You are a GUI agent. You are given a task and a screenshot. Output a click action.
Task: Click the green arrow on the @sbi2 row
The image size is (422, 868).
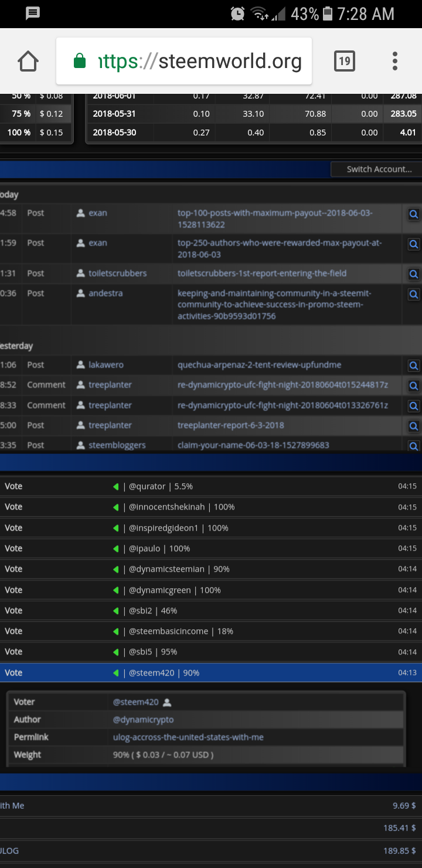point(116,611)
